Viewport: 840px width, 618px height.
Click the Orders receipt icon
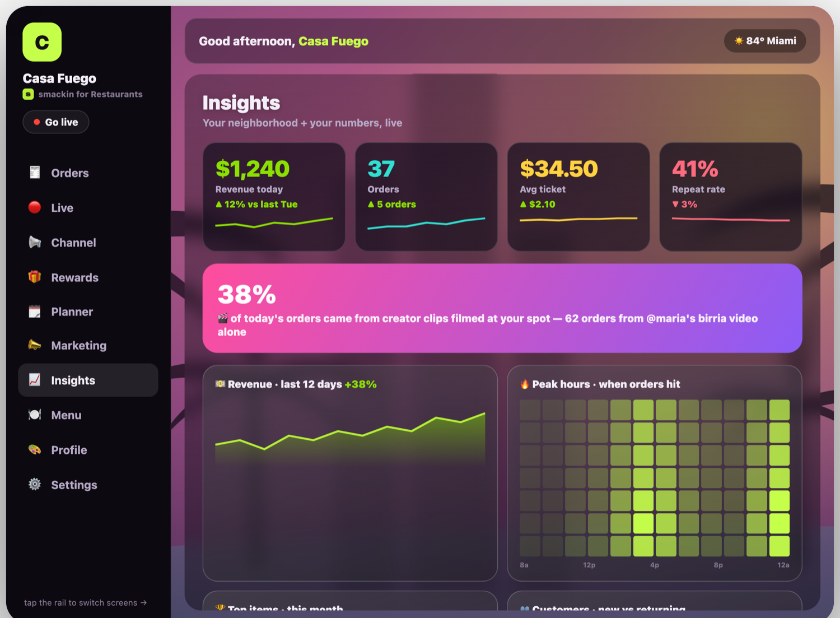(35, 173)
